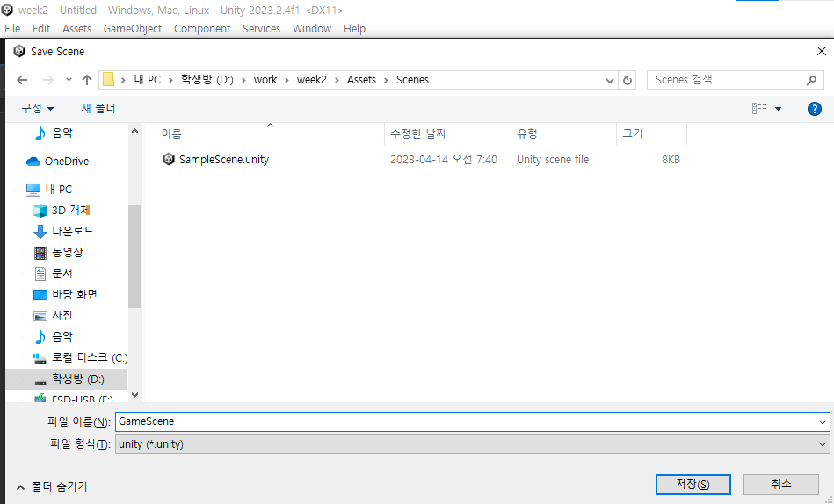The width and height of the screenshot is (834, 504).
Task: Open the Assets menu in Unity
Action: click(x=76, y=29)
